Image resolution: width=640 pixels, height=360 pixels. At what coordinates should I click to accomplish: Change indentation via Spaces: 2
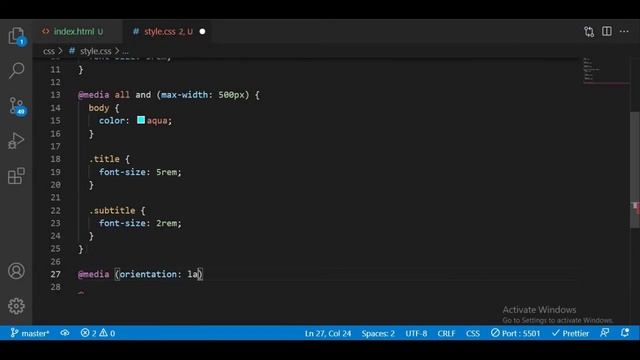[x=378, y=333]
